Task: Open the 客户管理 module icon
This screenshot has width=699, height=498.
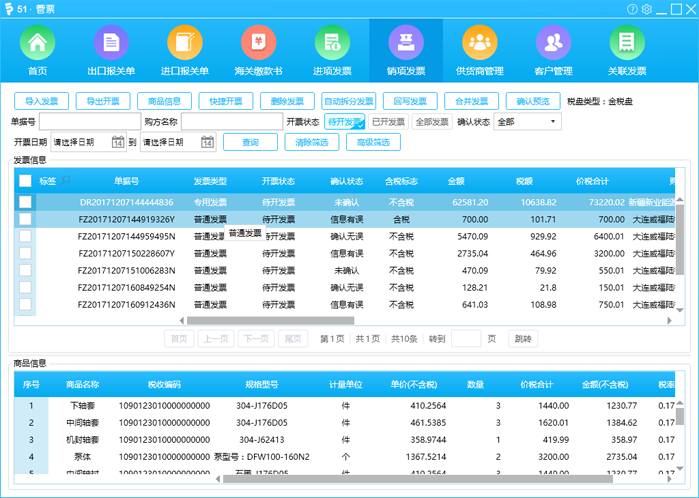Action: [x=553, y=44]
